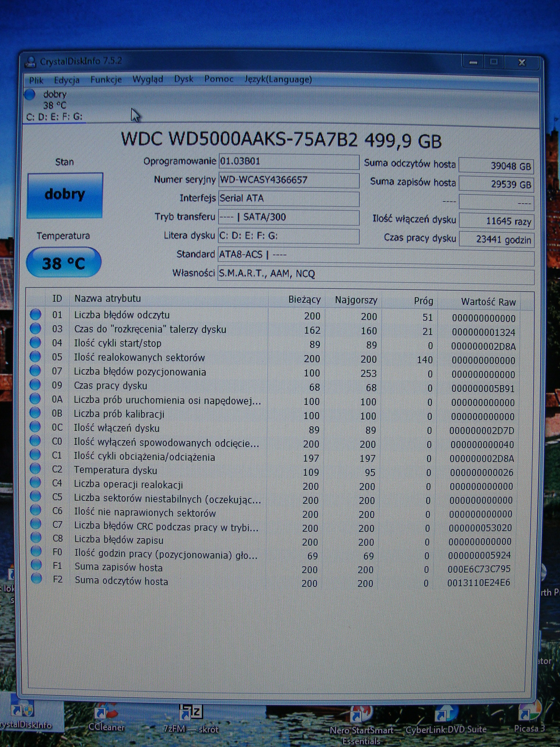This screenshot has height=747, width=560.
Task: Open Nero StartSmart Essentials shortcut
Action: point(361,724)
